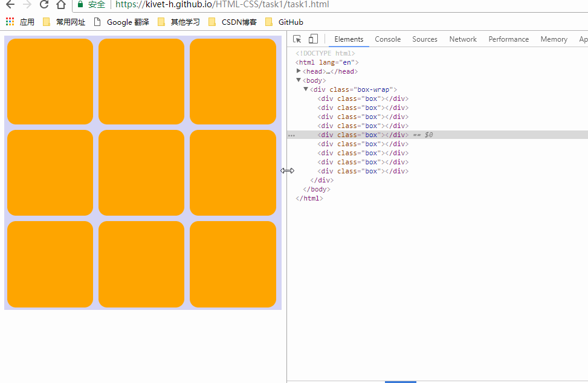Reload the page with the refresh icon
Screen dimensions: 588x383
[44, 5]
